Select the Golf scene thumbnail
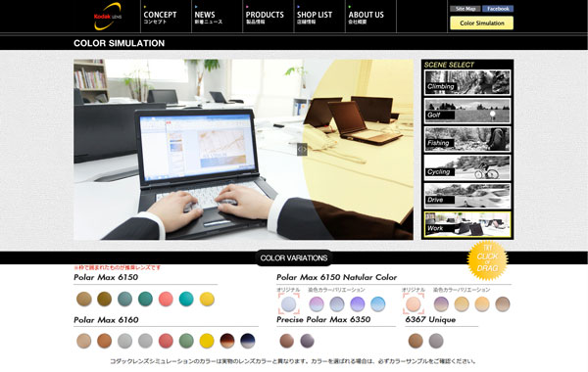The height and width of the screenshot is (372, 588). pyautogui.click(x=467, y=111)
